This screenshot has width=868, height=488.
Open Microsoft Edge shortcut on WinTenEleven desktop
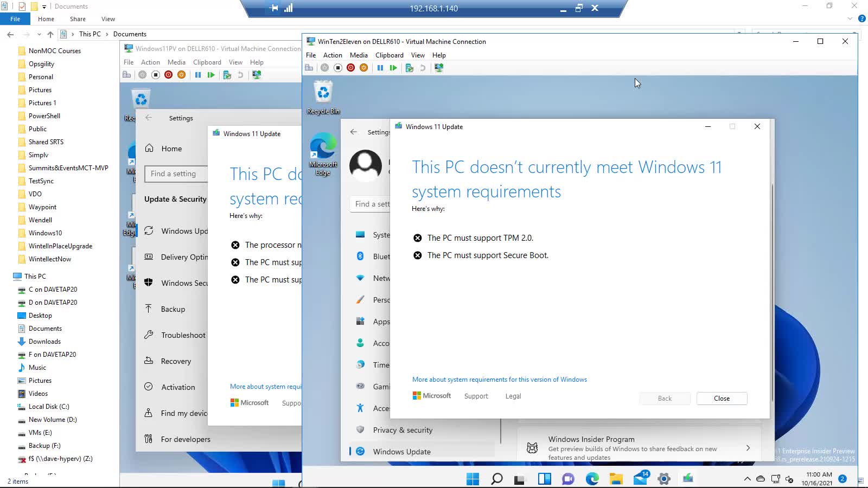[323, 155]
